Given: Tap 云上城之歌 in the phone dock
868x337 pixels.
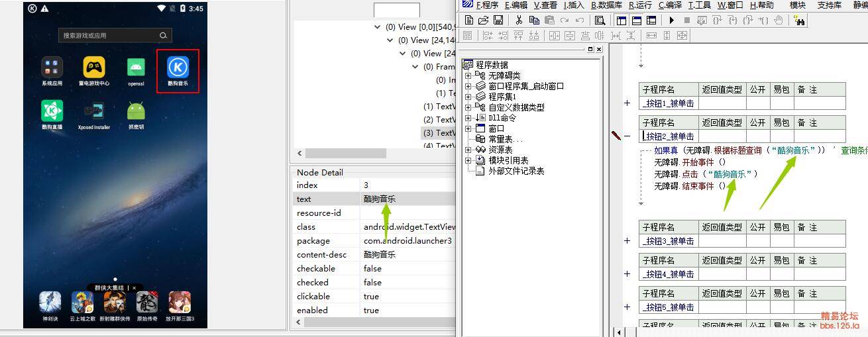Looking at the screenshot, I should click(82, 307).
